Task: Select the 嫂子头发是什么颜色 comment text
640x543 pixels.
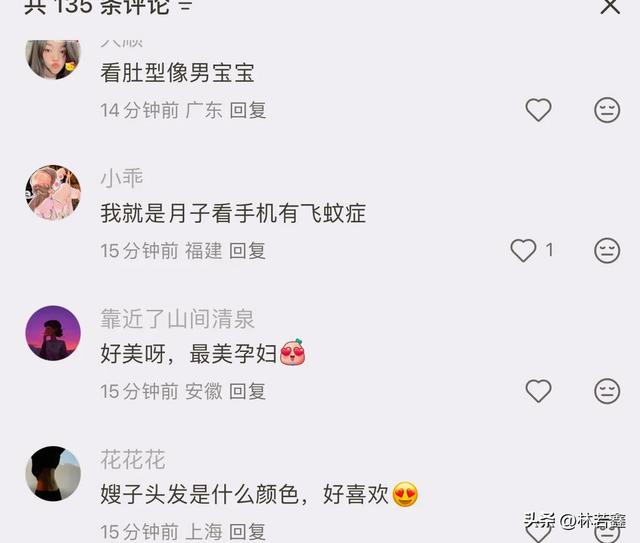Action: 260,494
